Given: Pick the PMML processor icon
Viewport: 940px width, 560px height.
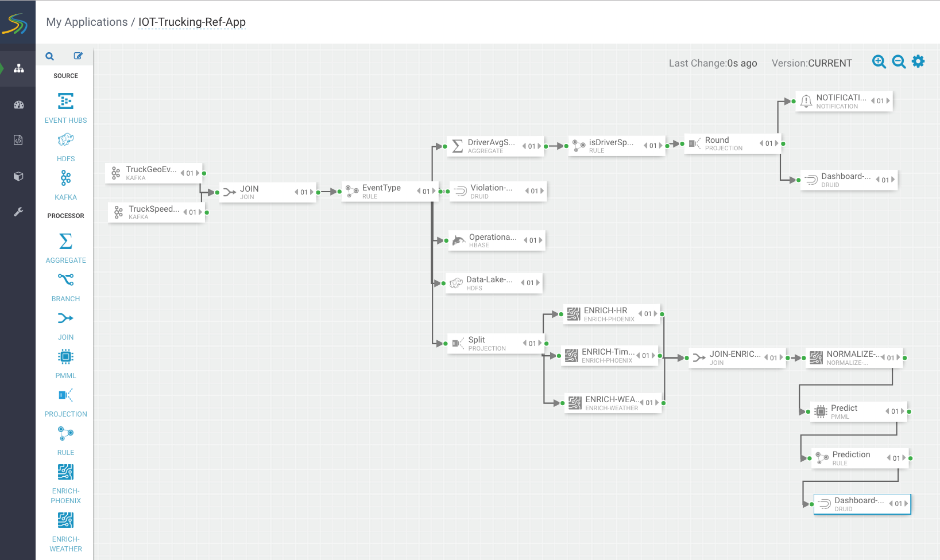Looking at the screenshot, I should [x=65, y=357].
